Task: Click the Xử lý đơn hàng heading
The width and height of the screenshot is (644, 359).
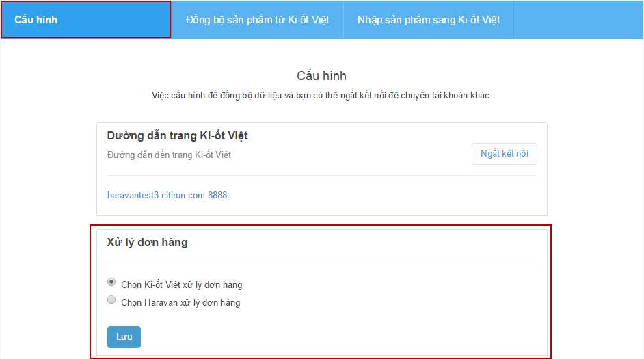Action: point(148,242)
